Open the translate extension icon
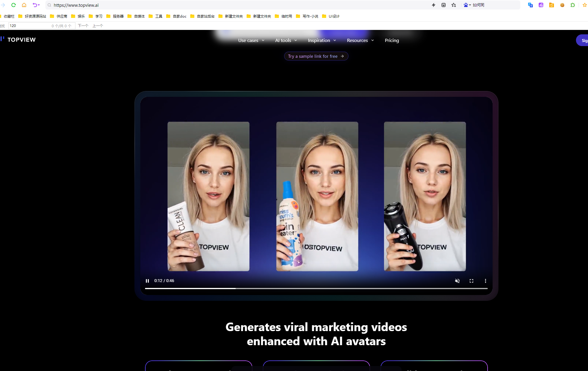 530,5
